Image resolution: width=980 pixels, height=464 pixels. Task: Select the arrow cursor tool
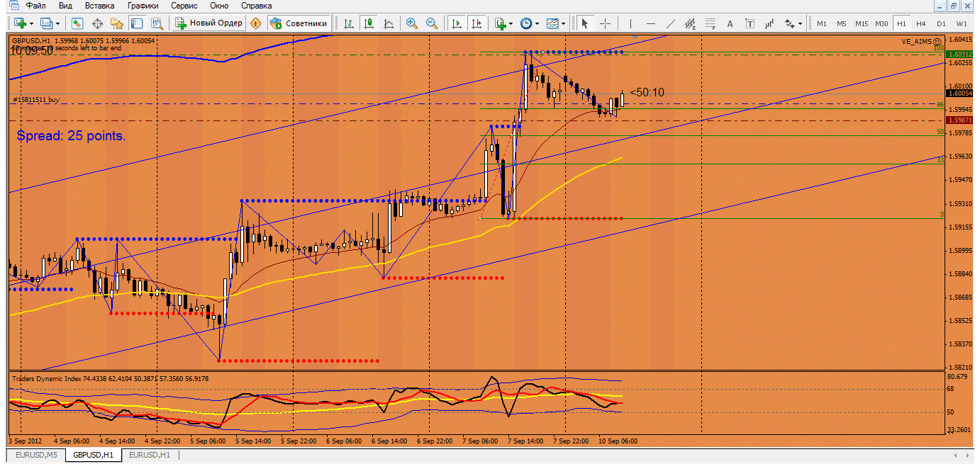[x=585, y=23]
